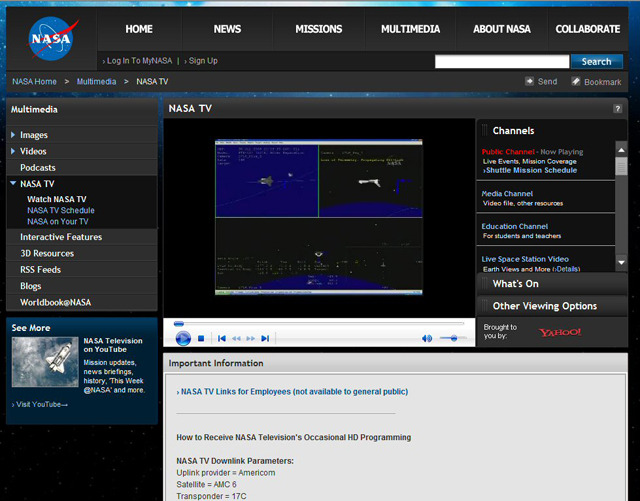Click the Yahoo logo
Image resolution: width=640 pixels, height=501 pixels.
(560, 332)
